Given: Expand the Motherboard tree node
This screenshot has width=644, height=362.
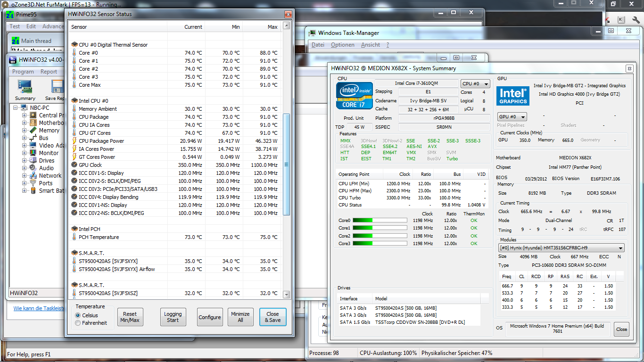Looking at the screenshot, I should point(25,123).
